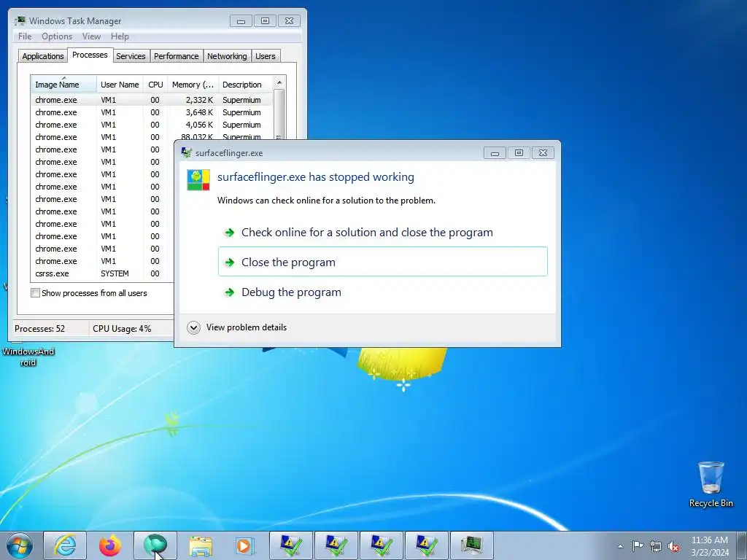Image resolution: width=747 pixels, height=560 pixels.
Task: Open the File menu in Task Manager
Action: [x=25, y=36]
